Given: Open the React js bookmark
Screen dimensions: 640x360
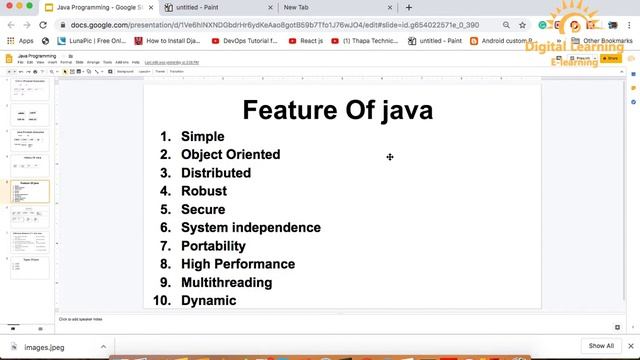Looking at the screenshot, I should click(x=306, y=41).
